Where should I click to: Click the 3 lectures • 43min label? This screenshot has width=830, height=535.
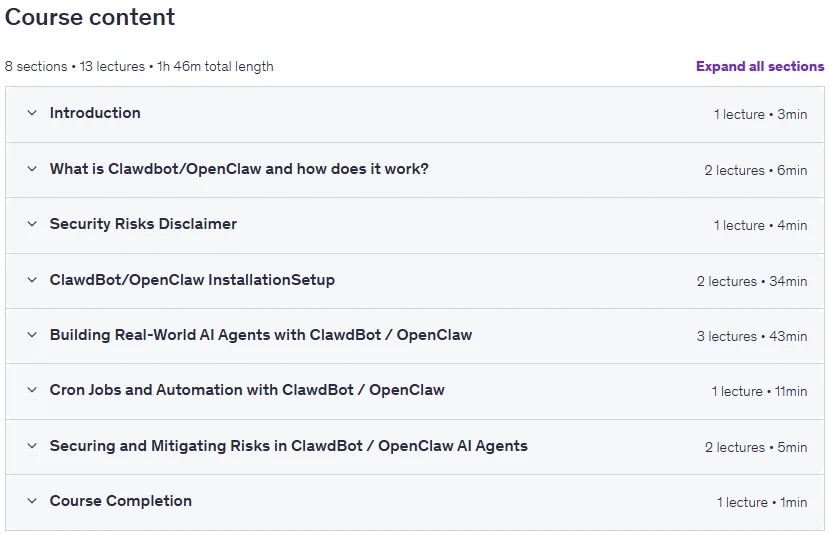752,337
